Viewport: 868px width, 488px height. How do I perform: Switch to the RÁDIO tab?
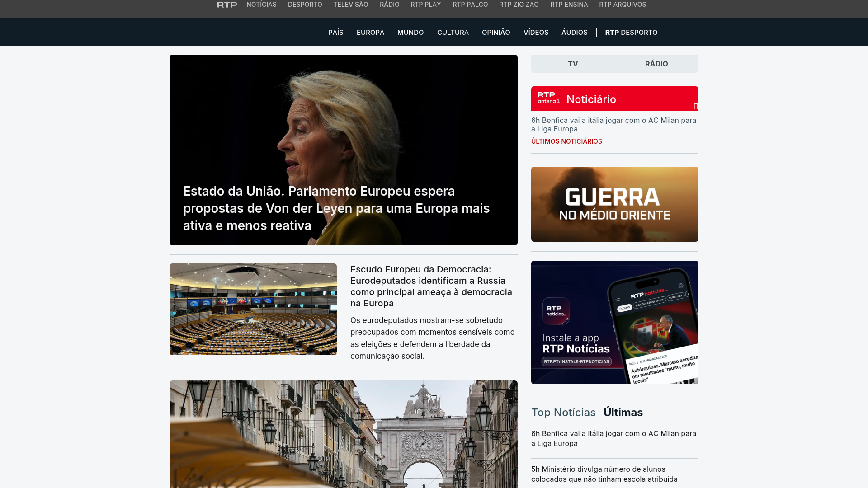[656, 64]
